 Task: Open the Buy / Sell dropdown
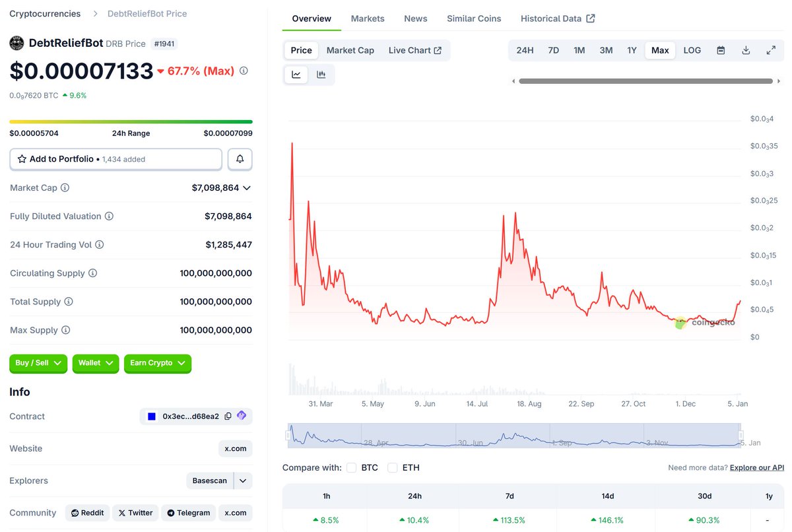pos(38,363)
